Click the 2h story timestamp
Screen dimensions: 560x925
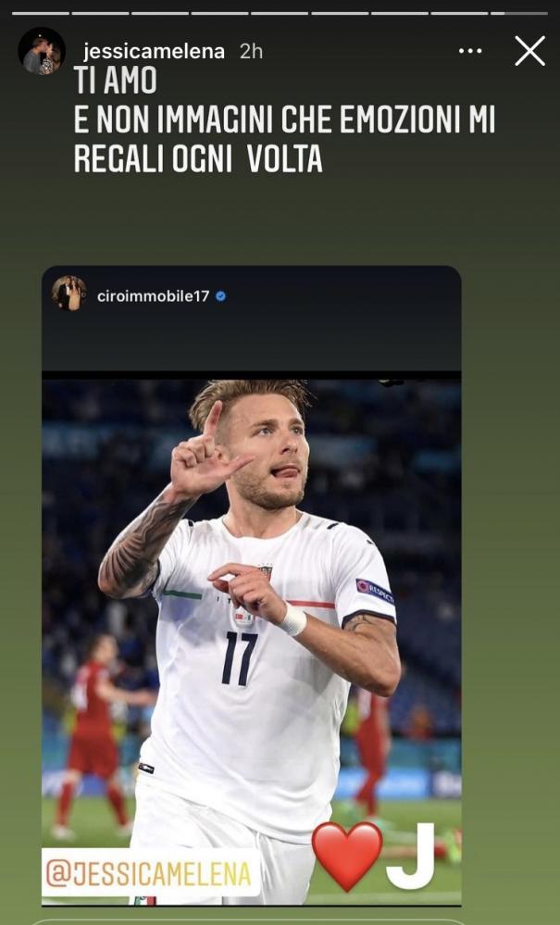[251, 52]
